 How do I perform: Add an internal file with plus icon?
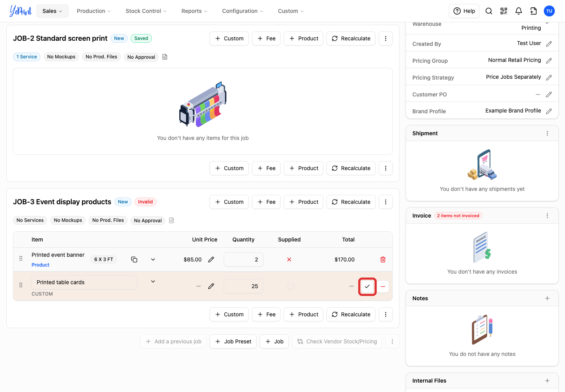click(547, 381)
